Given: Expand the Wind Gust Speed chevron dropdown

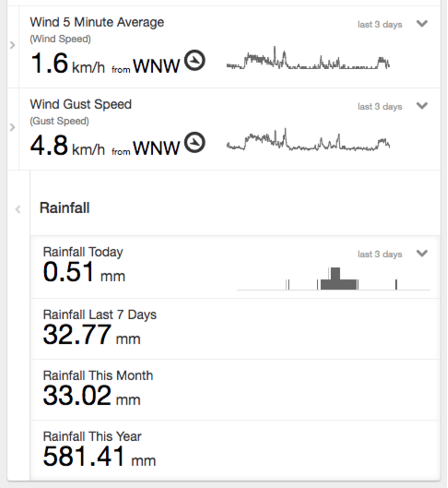Looking at the screenshot, I should pyautogui.click(x=422, y=106).
